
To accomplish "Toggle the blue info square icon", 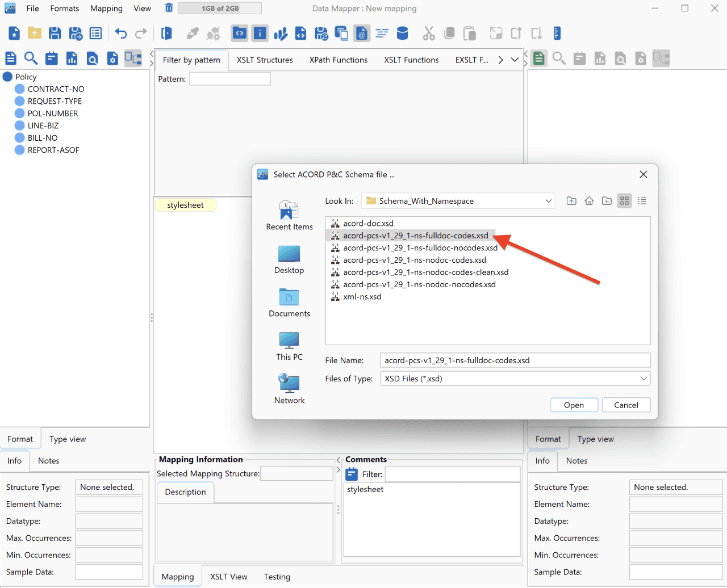I will [x=260, y=33].
